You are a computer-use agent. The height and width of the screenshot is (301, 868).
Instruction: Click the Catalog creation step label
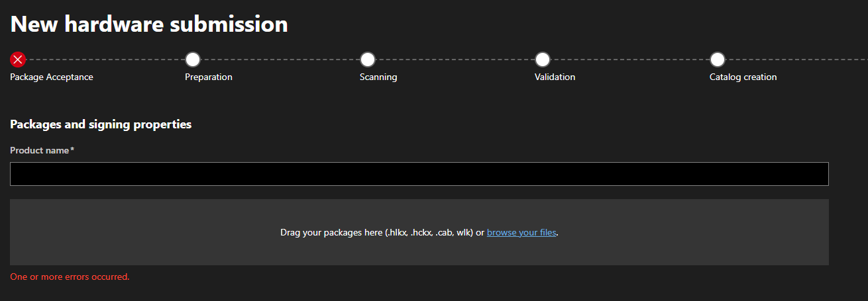[743, 77]
